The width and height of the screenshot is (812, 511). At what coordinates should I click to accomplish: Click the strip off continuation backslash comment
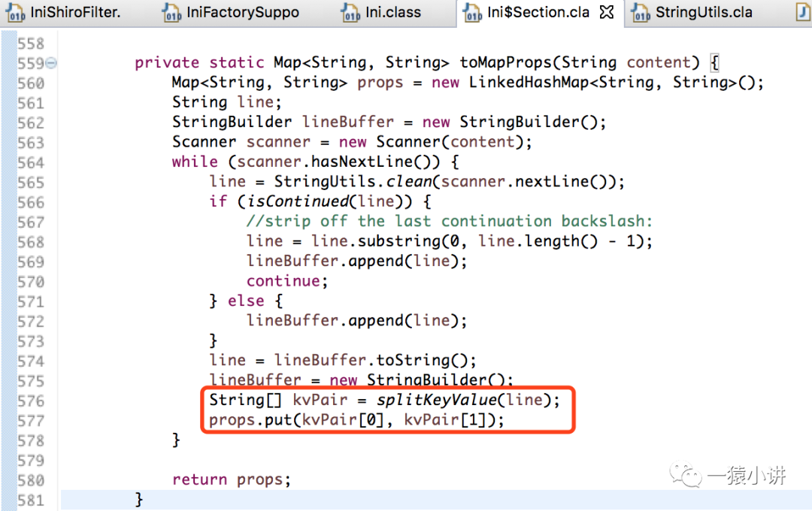pyautogui.click(x=449, y=221)
